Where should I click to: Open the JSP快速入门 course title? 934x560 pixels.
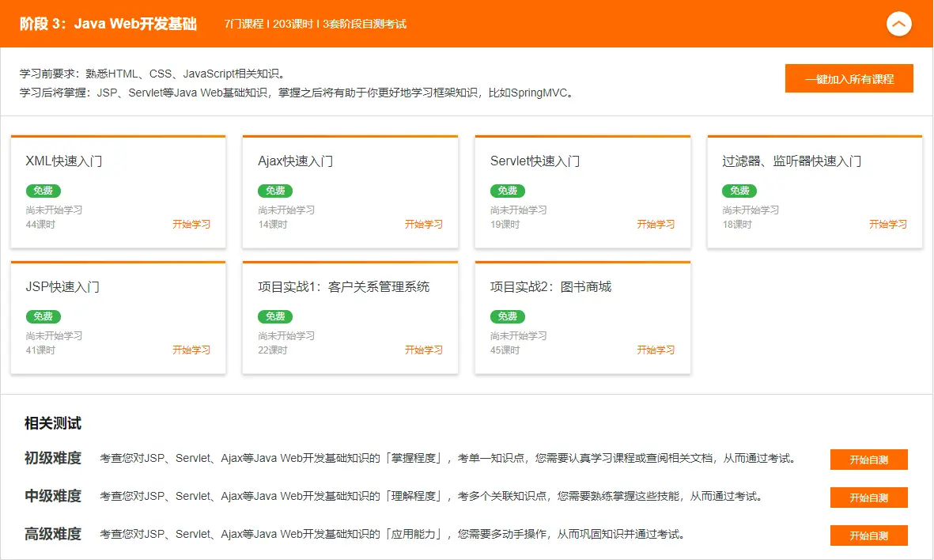(62, 286)
